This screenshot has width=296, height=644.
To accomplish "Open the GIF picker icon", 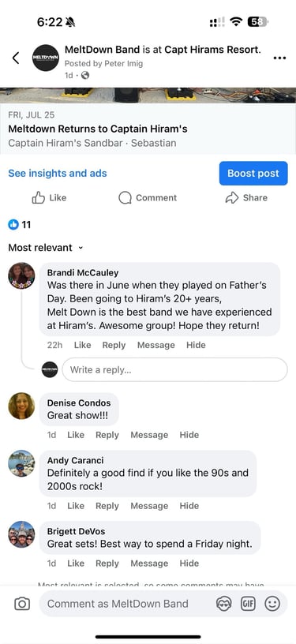I will coord(248,603).
